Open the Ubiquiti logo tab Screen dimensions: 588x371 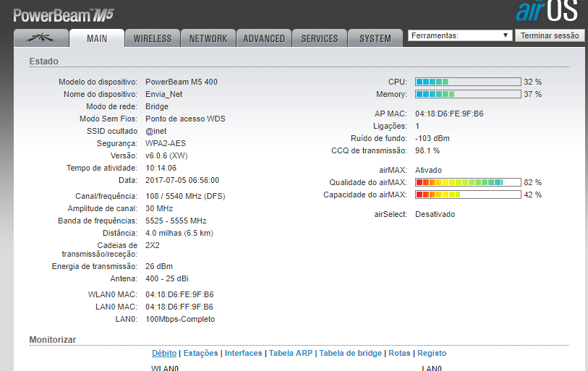(41, 38)
